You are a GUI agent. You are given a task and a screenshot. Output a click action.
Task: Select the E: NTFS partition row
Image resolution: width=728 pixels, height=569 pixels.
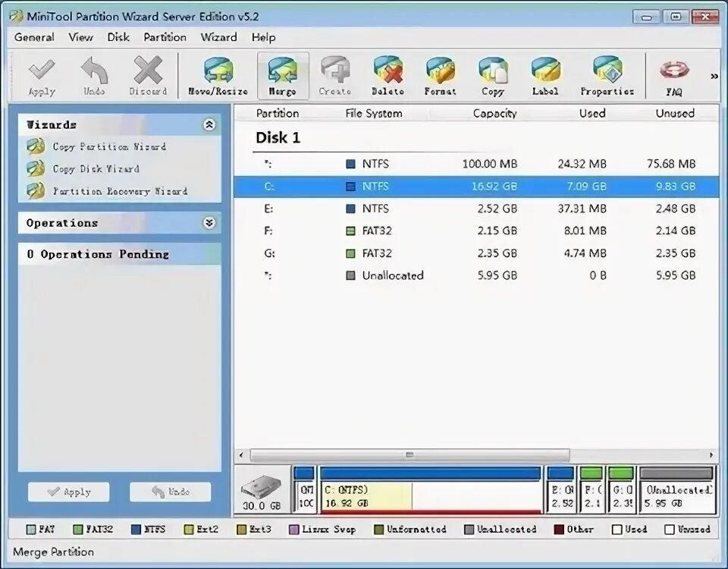point(476,209)
